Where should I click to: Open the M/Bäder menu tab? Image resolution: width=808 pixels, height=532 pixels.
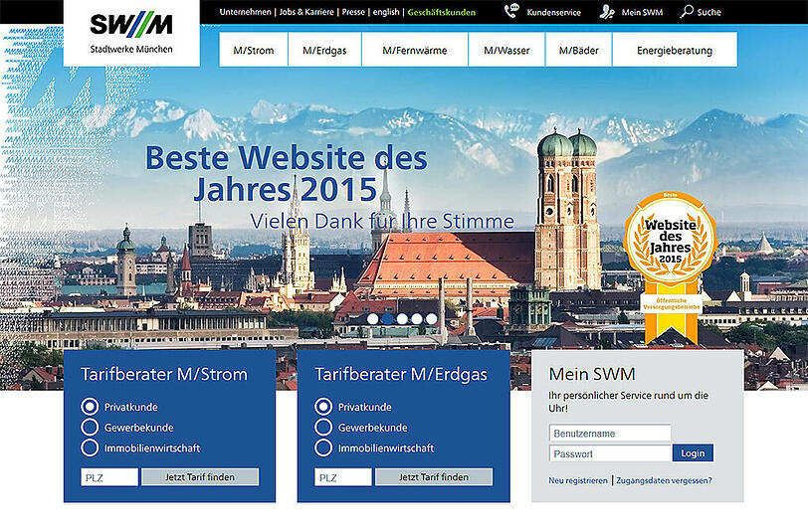[579, 50]
